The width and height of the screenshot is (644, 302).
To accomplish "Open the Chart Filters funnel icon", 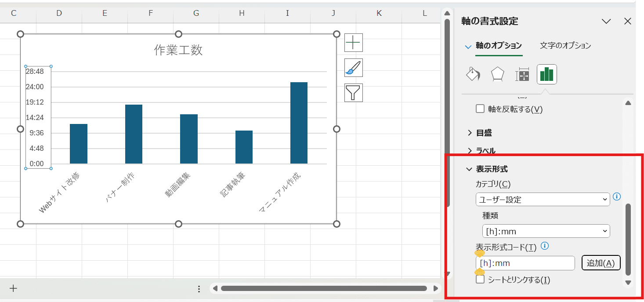I will pyautogui.click(x=353, y=93).
